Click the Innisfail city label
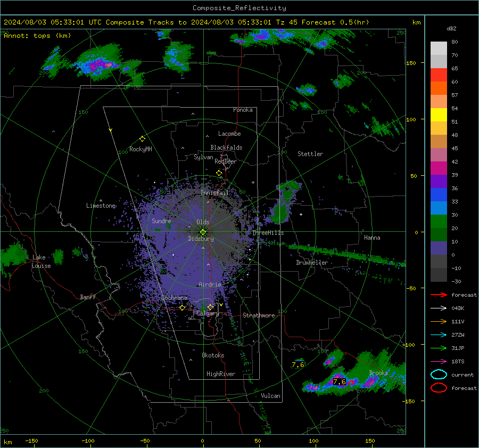The height and width of the screenshot is (448, 479). pos(214,193)
